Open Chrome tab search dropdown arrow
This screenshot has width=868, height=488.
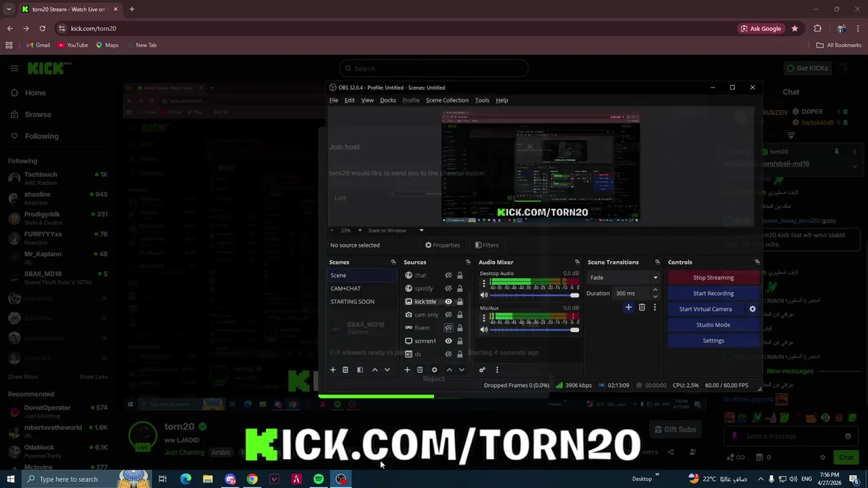[x=9, y=9]
